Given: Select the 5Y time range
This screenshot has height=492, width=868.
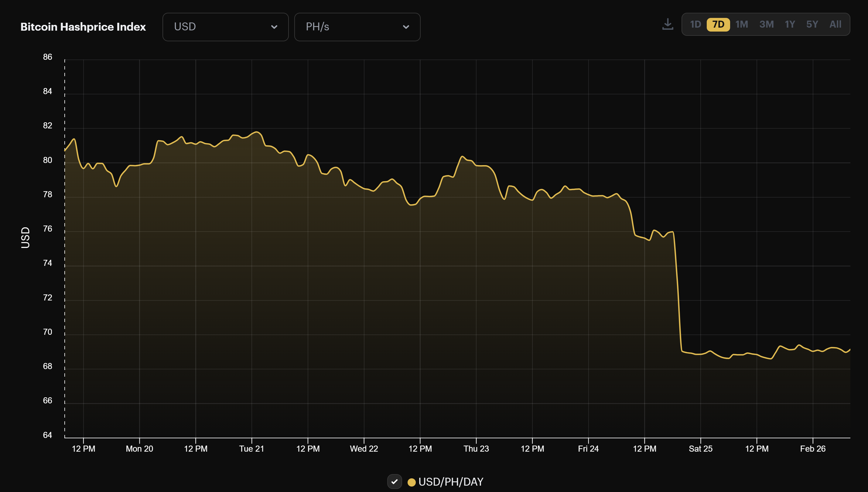Looking at the screenshot, I should 812,24.
